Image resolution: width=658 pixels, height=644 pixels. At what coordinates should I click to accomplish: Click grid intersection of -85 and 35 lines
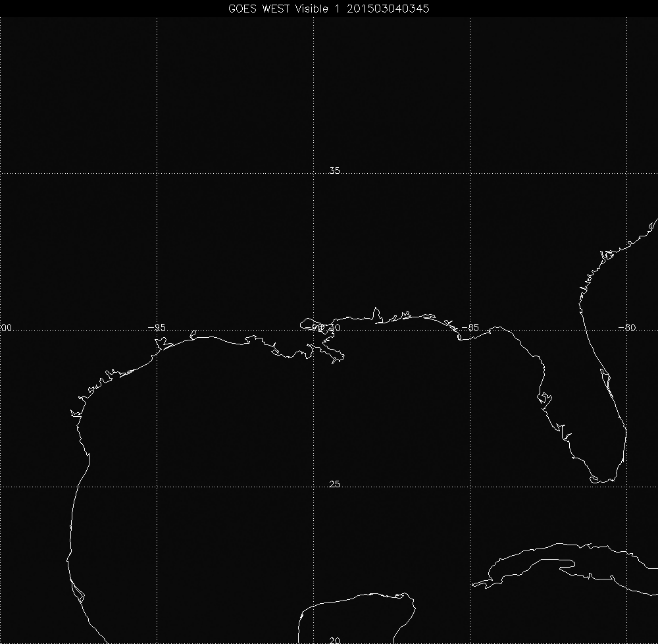(470, 173)
